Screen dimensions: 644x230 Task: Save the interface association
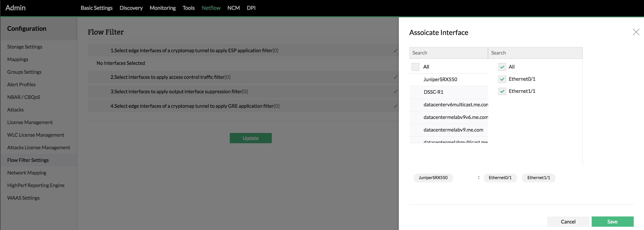coord(612,222)
